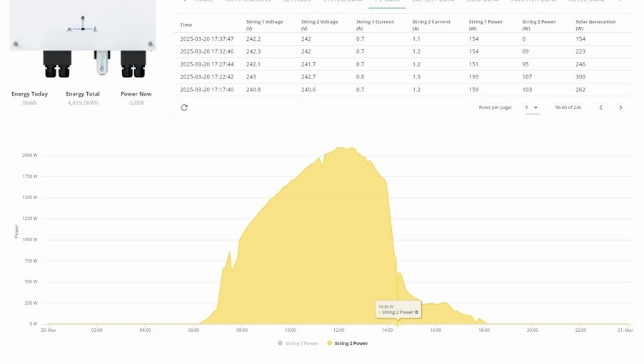Image resolution: width=644 pixels, height=364 pixels.
Task: Switch to the Battery Data tab
Action: click(x=433, y=1)
